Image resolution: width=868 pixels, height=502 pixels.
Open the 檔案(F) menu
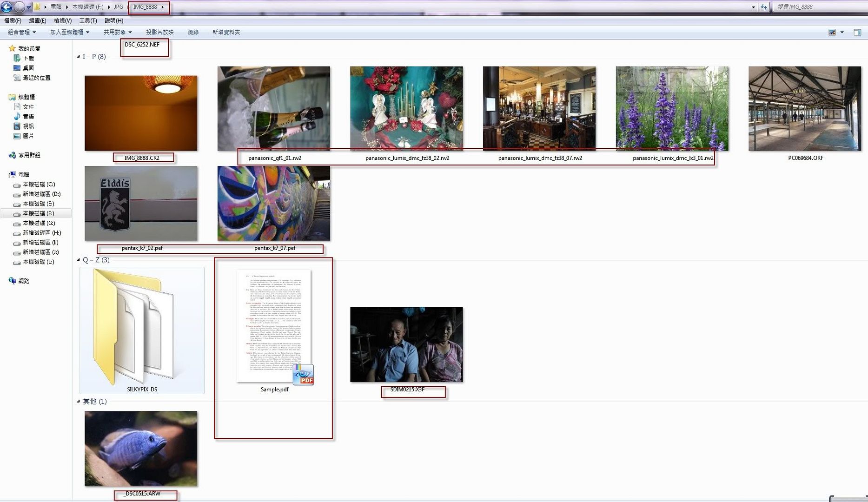(x=13, y=20)
